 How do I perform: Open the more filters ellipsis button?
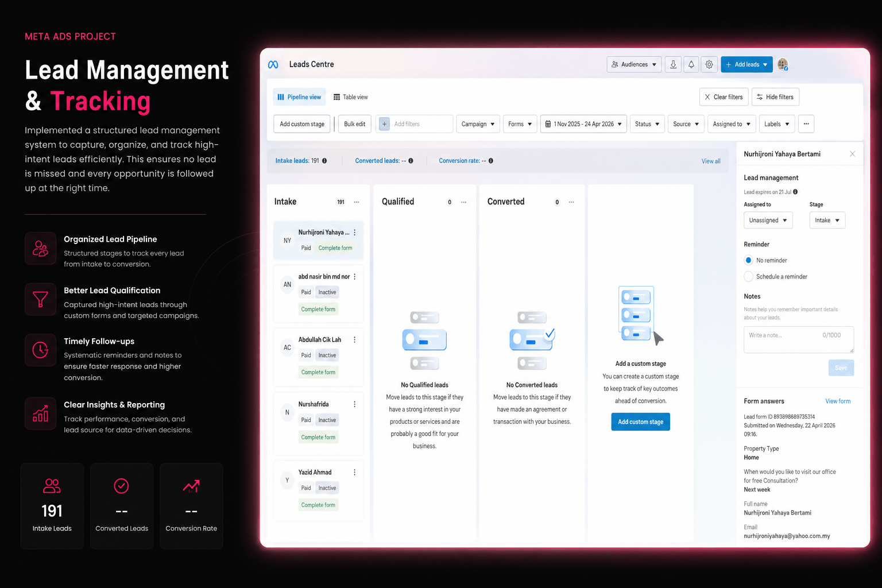point(806,124)
